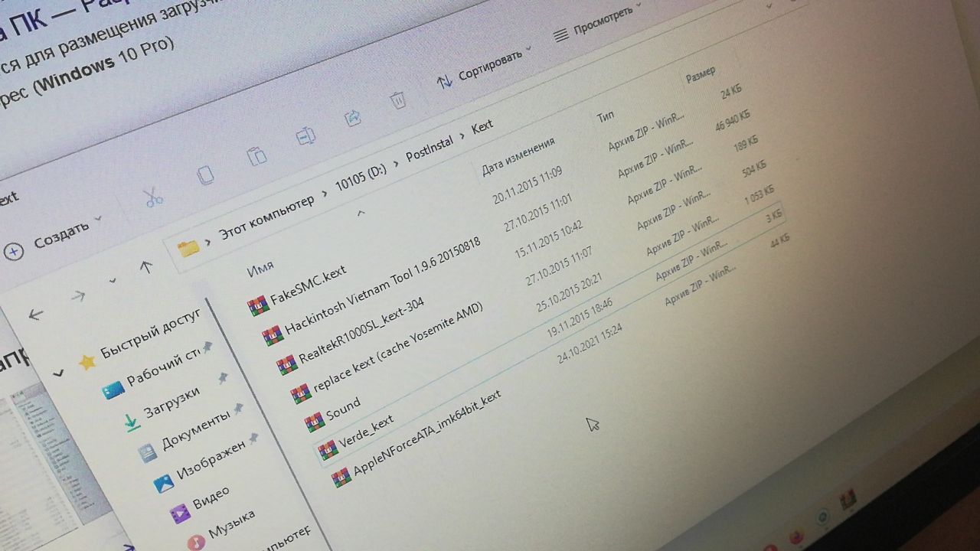This screenshot has height=551, width=980.
Task: Go forward with the right arrow
Action: 77,296
